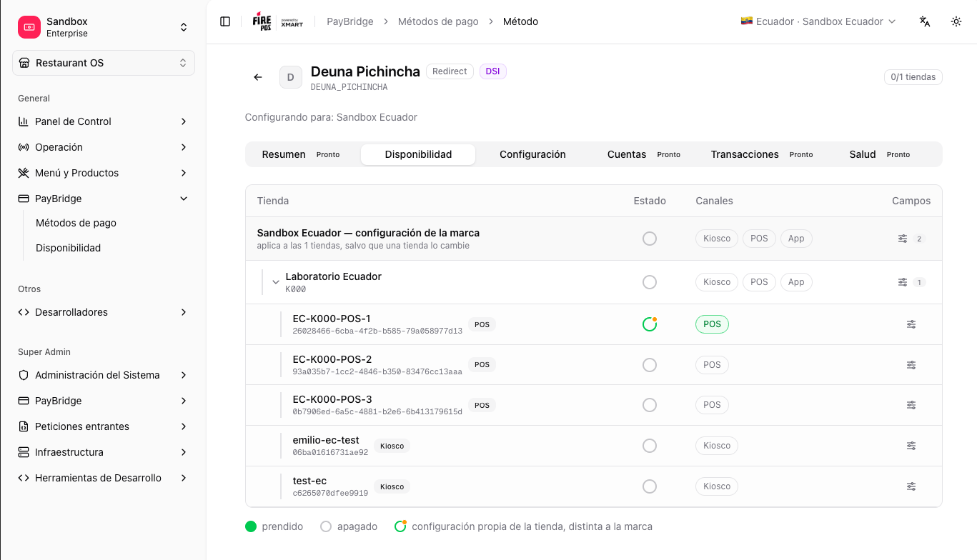The image size is (977, 560).
Task: Click the 0/1 tiendas badge
Action: tap(913, 77)
